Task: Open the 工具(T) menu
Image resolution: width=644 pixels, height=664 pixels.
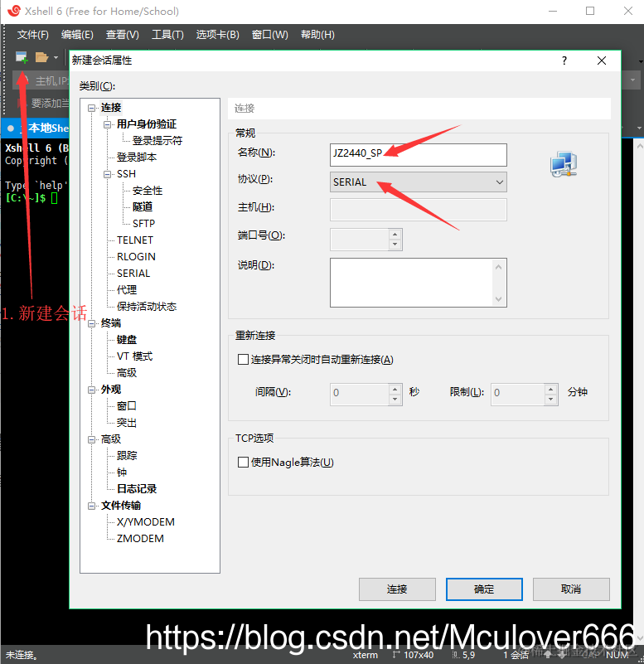Action: [x=167, y=35]
